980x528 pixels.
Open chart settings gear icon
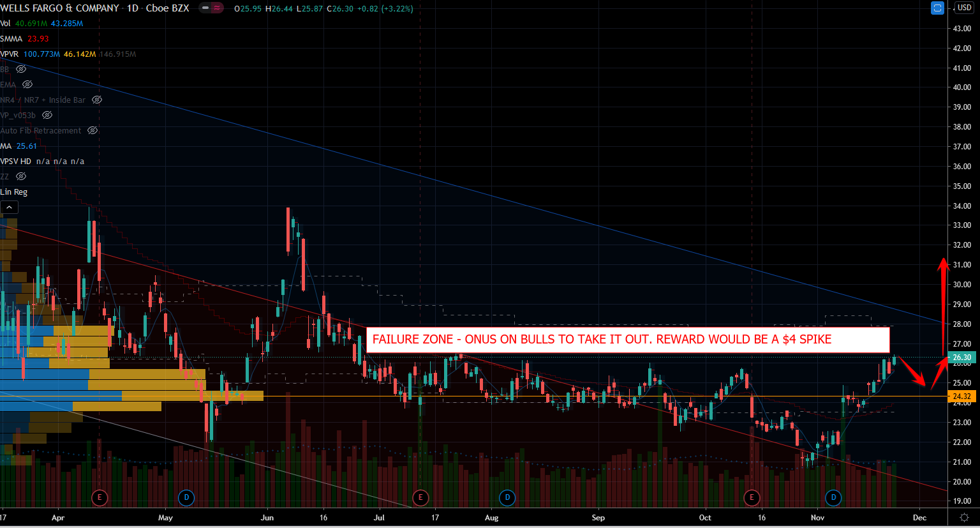[x=965, y=517]
